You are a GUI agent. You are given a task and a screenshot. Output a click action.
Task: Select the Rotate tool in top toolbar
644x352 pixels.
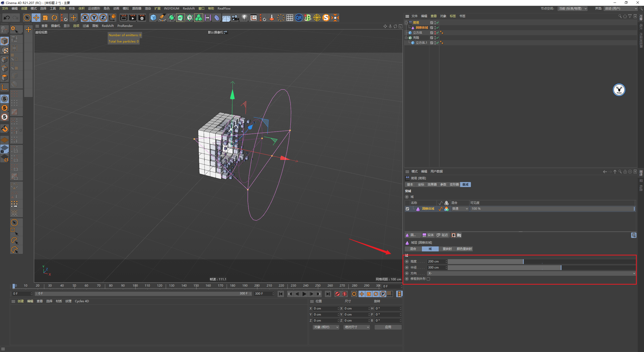click(x=54, y=18)
